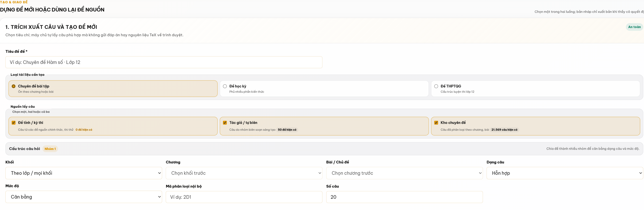Viewport: 644px width, 210px height.
Task: Open the Khối dropdown
Action: (83, 173)
